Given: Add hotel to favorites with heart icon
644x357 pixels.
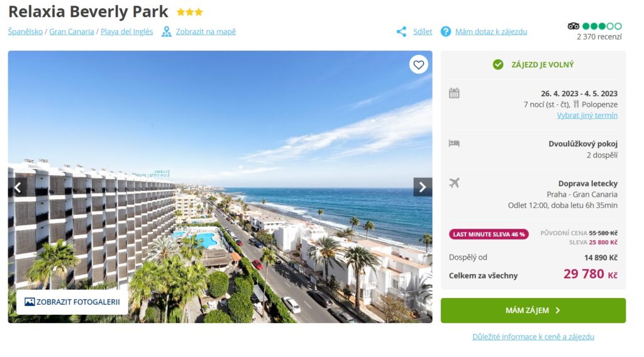Looking at the screenshot, I should click(418, 65).
